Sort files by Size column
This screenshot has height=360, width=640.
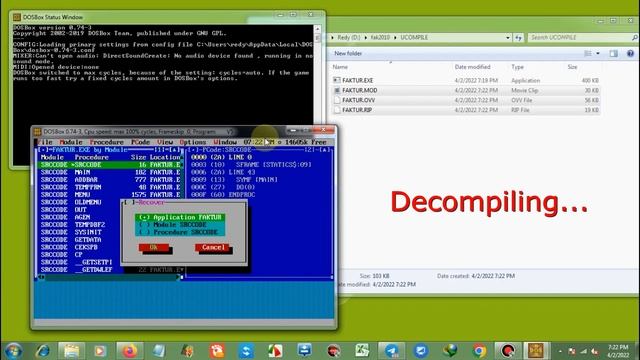click(572, 67)
